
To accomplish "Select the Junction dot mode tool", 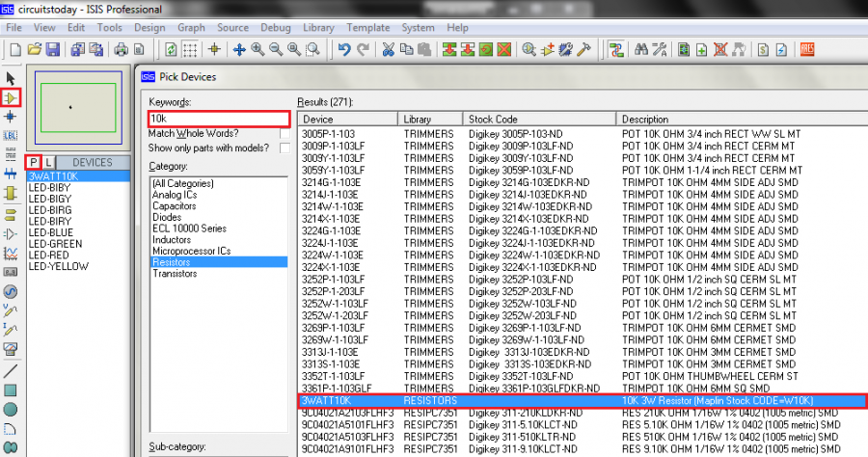I will tap(11, 117).
